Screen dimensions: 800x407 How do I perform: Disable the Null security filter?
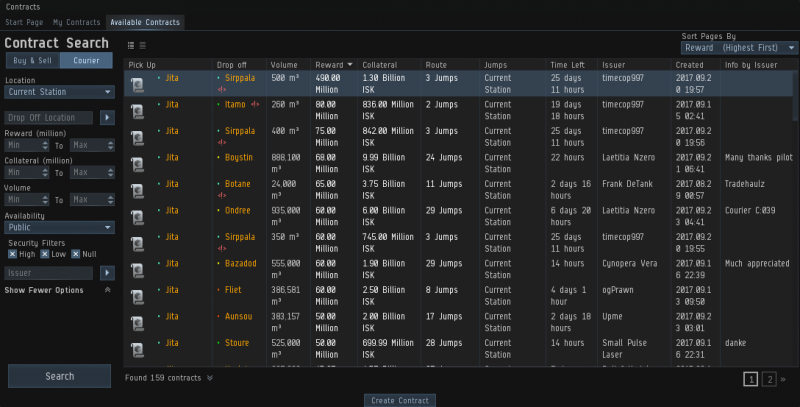75,255
